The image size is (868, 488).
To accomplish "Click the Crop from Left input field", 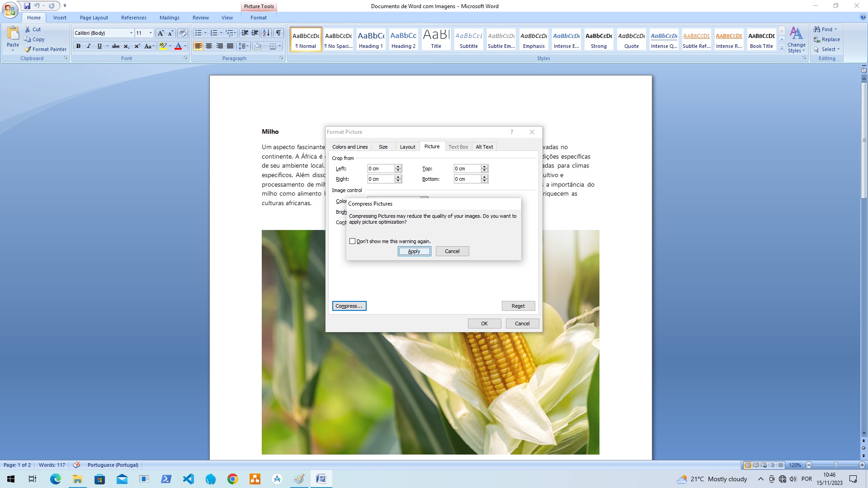I will tap(381, 169).
